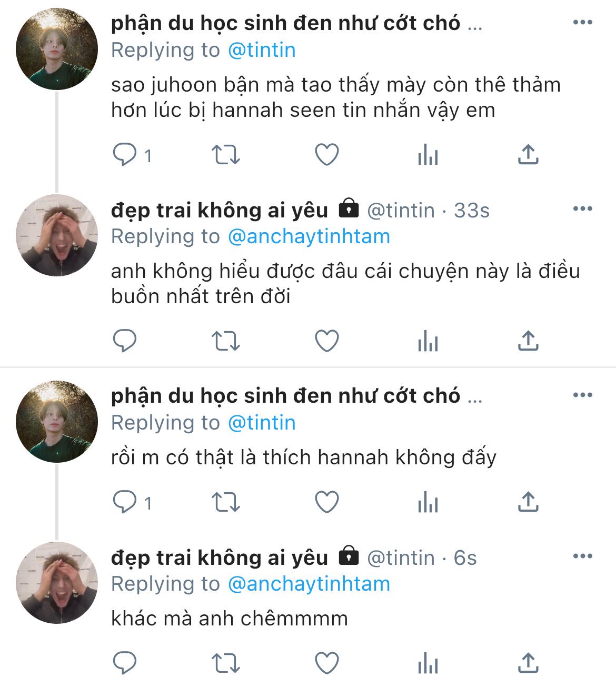Screen dimensions: 616x687
Task: Share the "khác mà anh chêmmmm" tweet
Action: [x=528, y=663]
